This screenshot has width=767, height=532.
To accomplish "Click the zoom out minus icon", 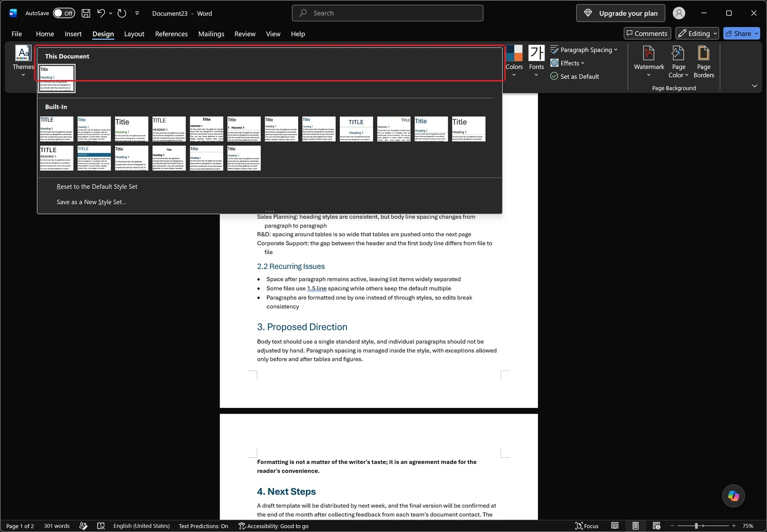I will [x=672, y=526].
